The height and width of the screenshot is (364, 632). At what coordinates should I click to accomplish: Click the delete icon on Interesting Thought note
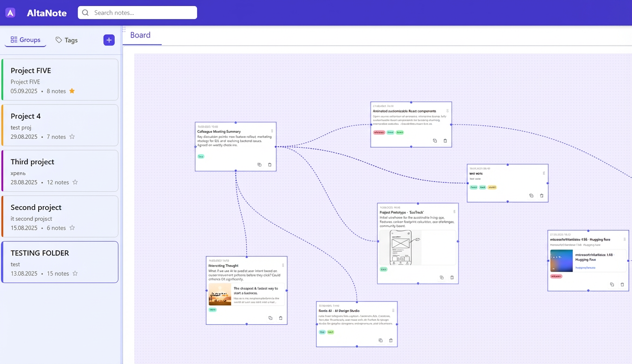[280, 318]
